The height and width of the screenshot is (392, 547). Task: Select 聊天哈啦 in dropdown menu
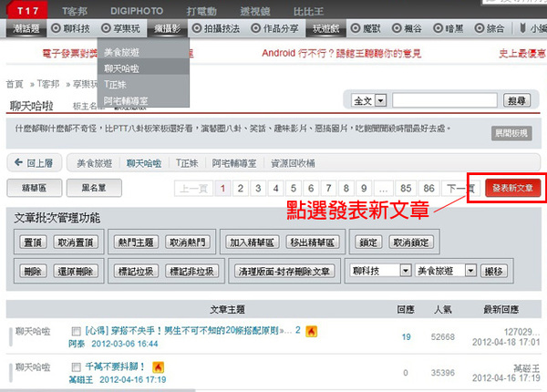click(x=143, y=68)
